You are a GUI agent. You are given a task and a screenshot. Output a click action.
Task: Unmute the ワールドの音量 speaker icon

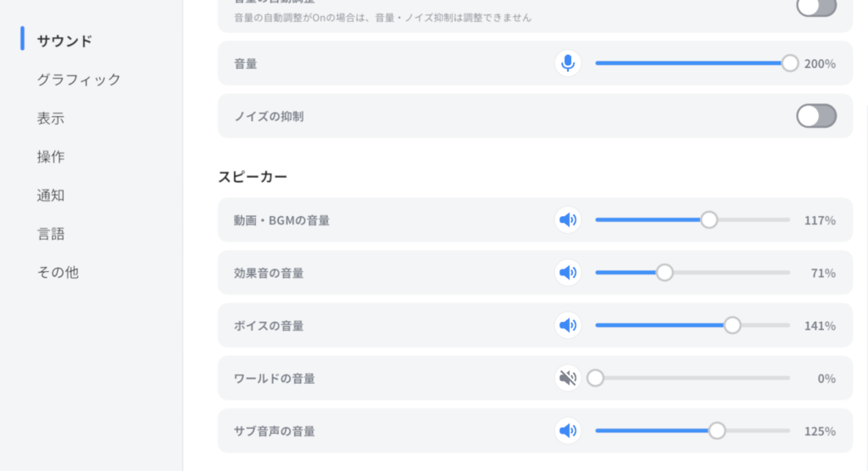568,378
